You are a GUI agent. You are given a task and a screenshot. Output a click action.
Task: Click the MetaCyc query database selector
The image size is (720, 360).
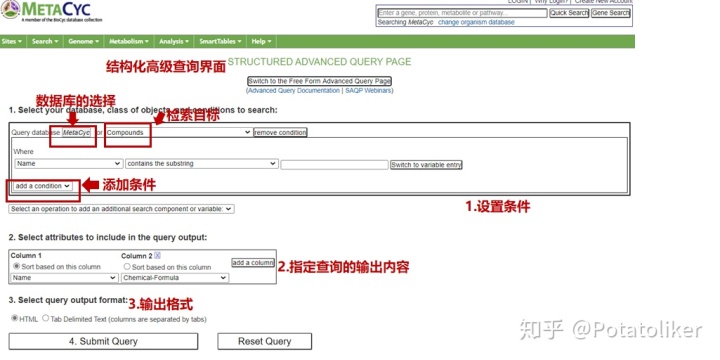coord(77,132)
